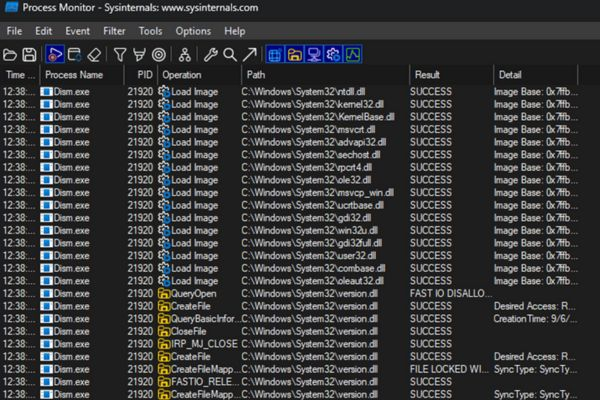Toggle the Capture events button
This screenshot has height=400, width=600.
[54, 54]
